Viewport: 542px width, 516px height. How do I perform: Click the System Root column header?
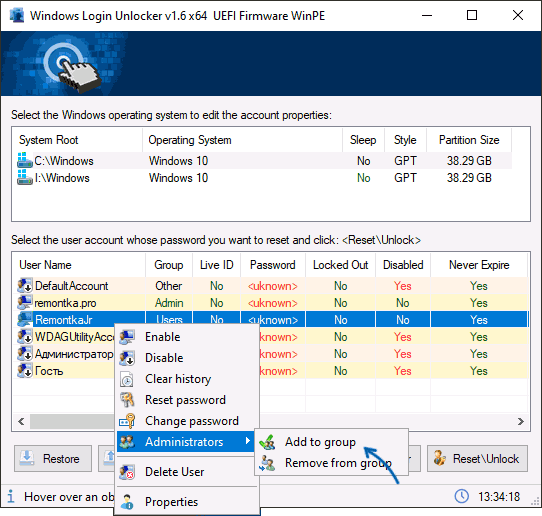pos(77,140)
